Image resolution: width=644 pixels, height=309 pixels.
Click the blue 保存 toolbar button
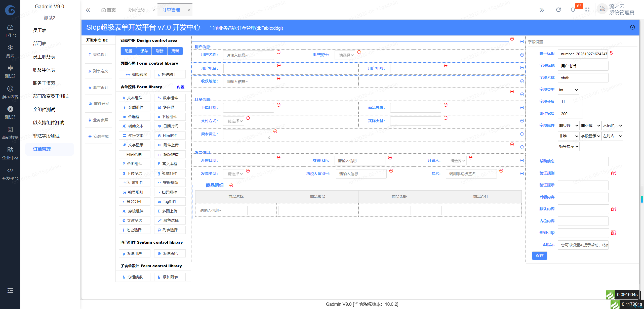144,51
